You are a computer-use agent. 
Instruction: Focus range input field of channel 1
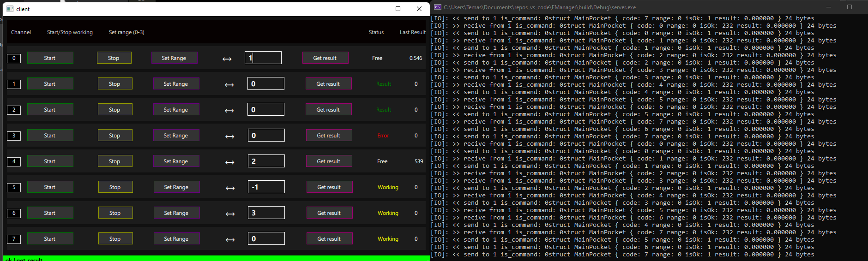point(266,83)
